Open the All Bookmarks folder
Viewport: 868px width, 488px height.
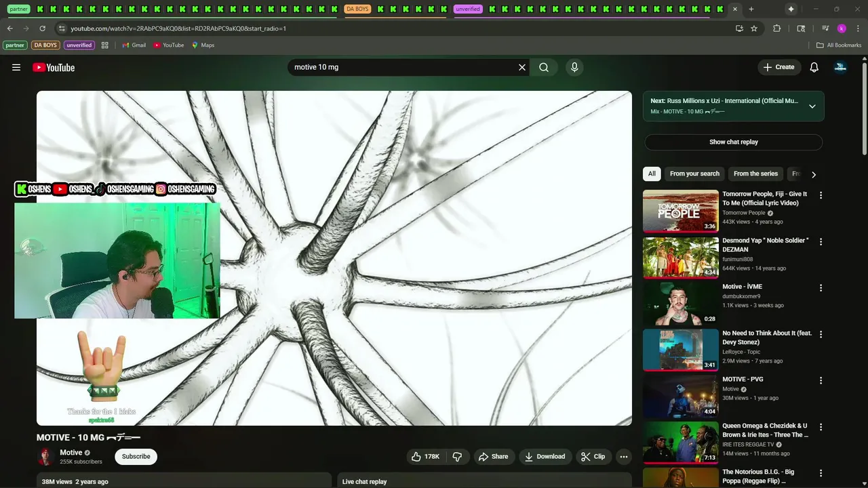pos(839,45)
